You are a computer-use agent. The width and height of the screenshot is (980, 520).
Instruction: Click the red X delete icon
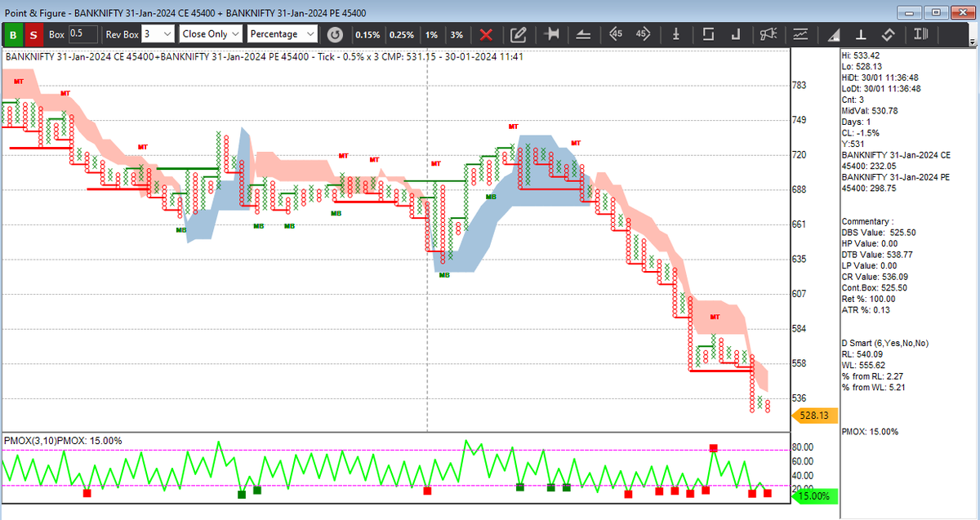pos(486,34)
